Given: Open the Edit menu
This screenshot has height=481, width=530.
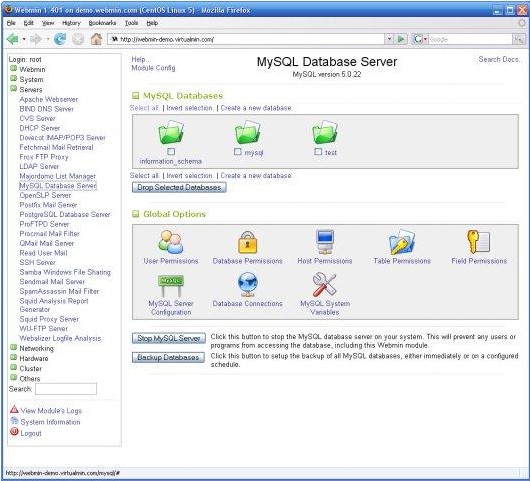Looking at the screenshot, I should pos(29,23).
